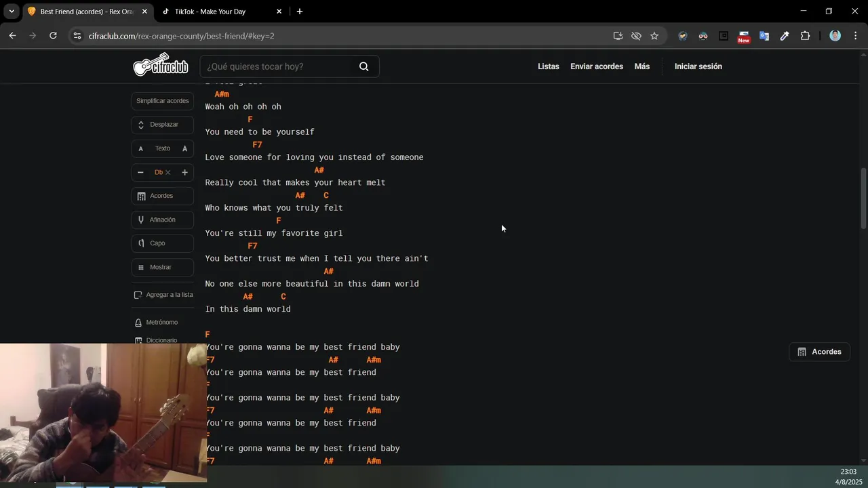868x488 pixels.
Task: Open Enviar acordes in the header
Action: click(x=597, y=66)
